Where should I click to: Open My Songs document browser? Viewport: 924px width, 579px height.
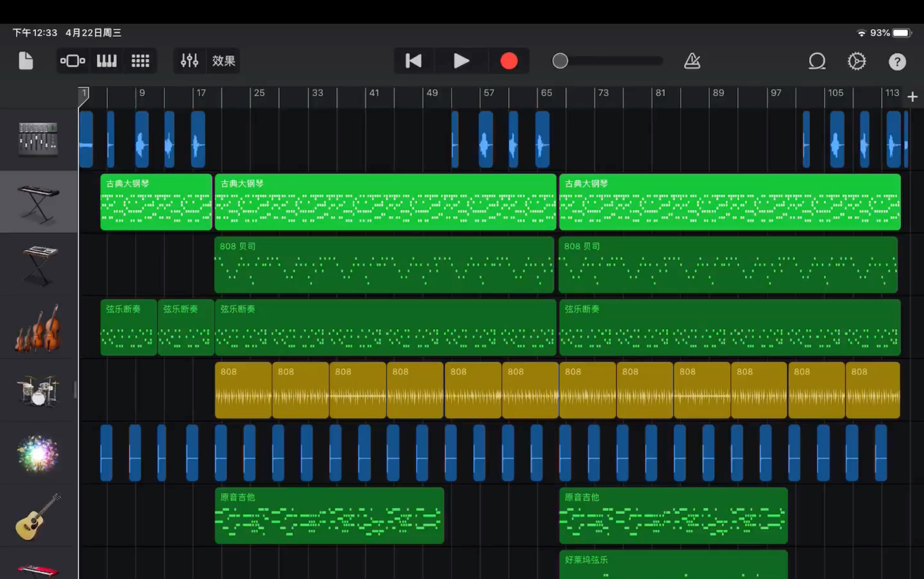pyautogui.click(x=26, y=61)
